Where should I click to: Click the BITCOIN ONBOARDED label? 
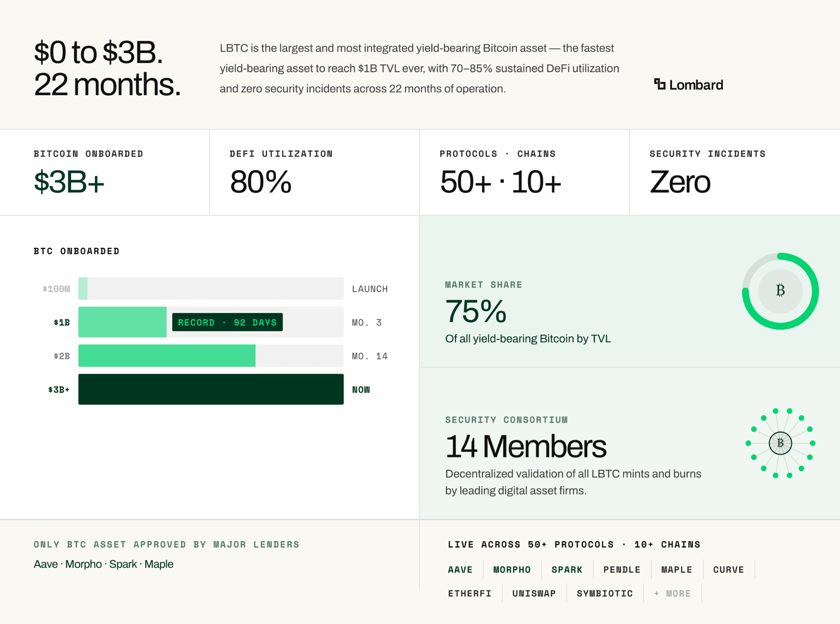89,153
